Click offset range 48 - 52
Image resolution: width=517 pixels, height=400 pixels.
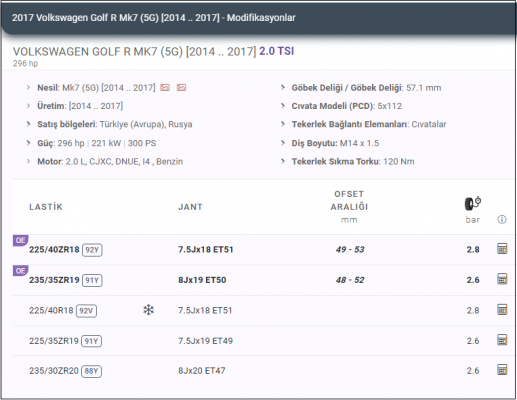(x=350, y=280)
